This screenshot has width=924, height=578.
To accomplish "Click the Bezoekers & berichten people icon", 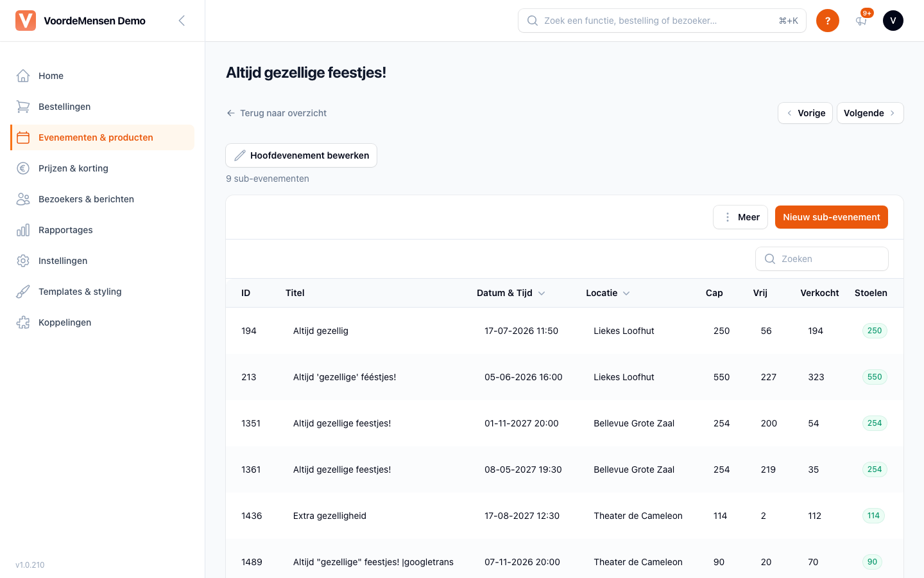I will pyautogui.click(x=23, y=199).
